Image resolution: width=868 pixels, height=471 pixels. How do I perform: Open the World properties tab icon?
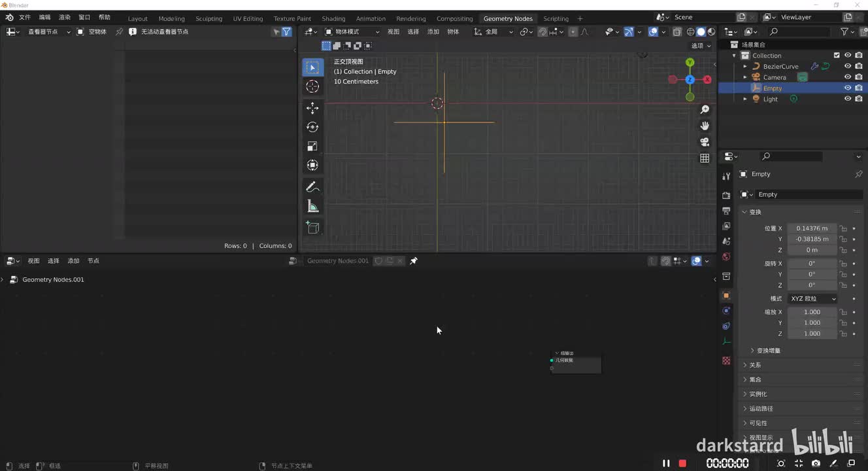click(x=726, y=256)
